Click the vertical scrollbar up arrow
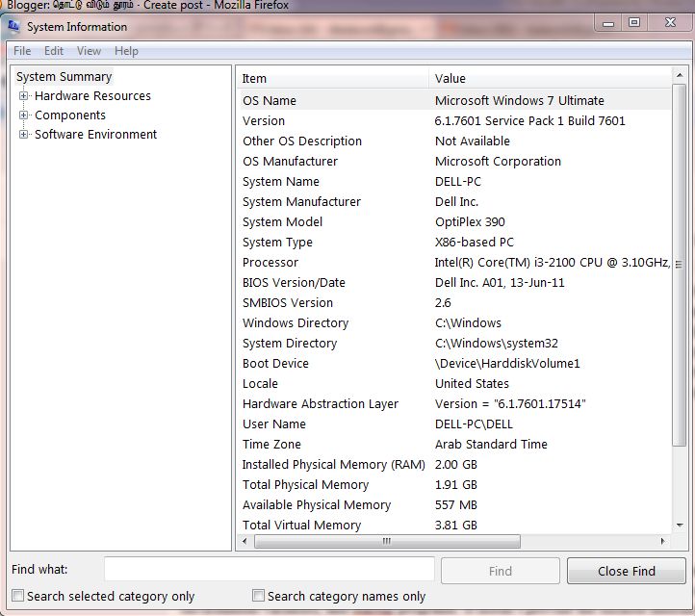This screenshot has width=695, height=616. tap(679, 75)
